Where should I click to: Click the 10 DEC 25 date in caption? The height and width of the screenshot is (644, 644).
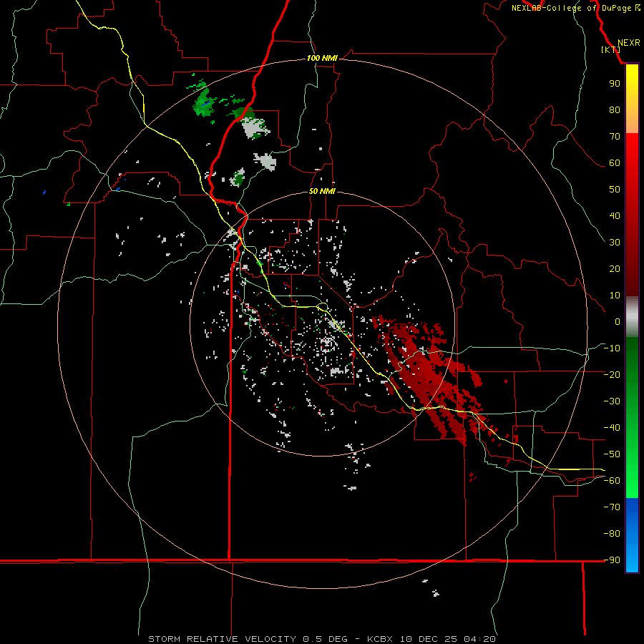coord(429,639)
